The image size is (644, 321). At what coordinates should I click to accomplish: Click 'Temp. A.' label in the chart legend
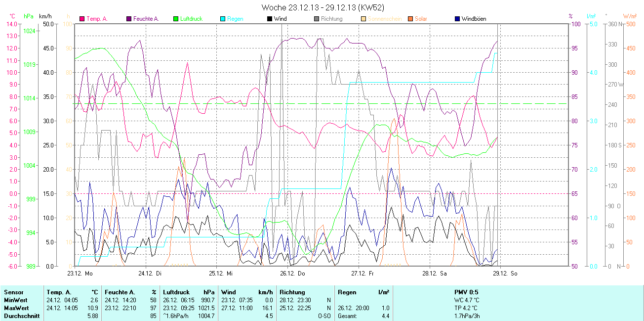click(x=97, y=19)
